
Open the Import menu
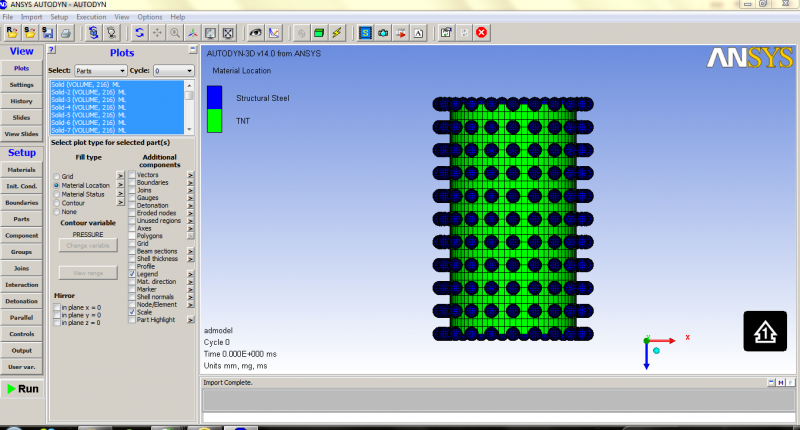coord(31,17)
